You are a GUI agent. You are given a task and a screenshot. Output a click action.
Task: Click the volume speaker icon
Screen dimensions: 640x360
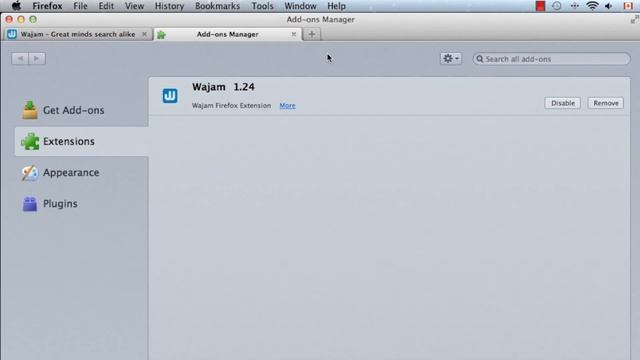[609, 6]
